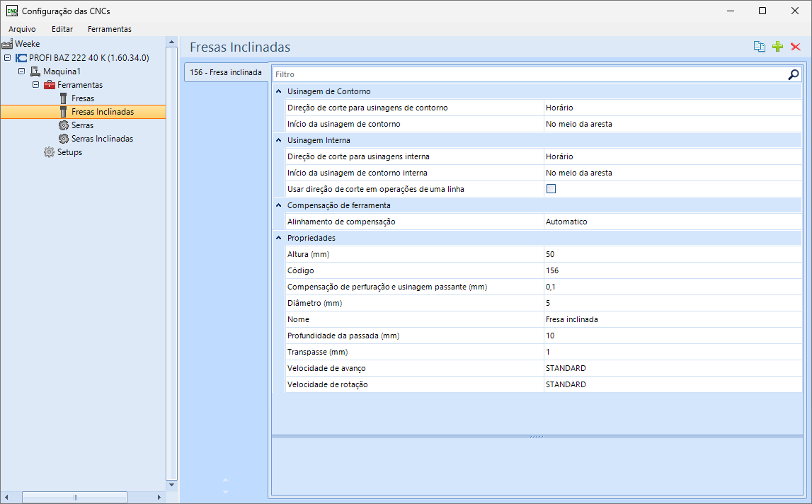This screenshot has width=812, height=504.
Task: Click the red Ferramentas toolbox icon
Action: pyautogui.click(x=49, y=85)
